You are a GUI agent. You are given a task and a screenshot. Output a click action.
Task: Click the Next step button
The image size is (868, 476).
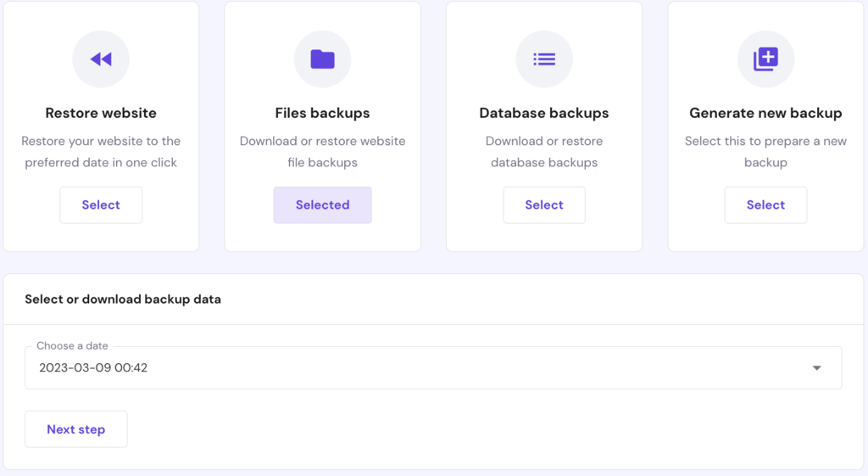click(x=76, y=429)
